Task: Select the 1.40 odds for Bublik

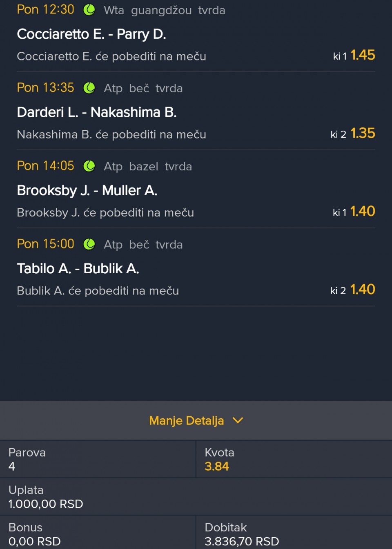Action: pos(363,290)
